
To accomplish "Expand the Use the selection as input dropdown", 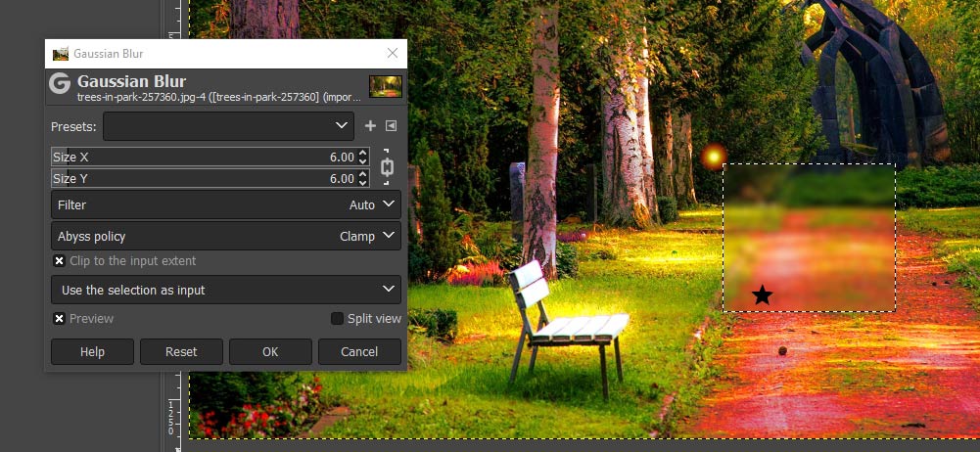I will point(225,290).
